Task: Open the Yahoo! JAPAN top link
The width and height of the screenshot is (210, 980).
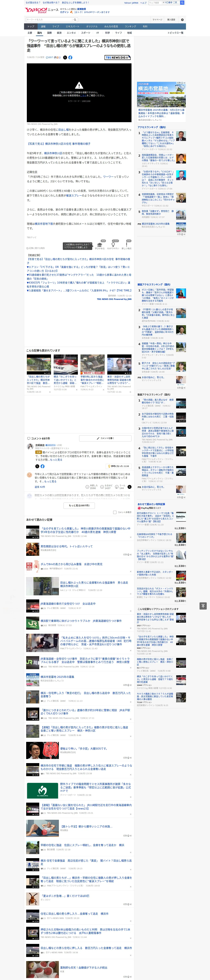Action: pos(131,3)
